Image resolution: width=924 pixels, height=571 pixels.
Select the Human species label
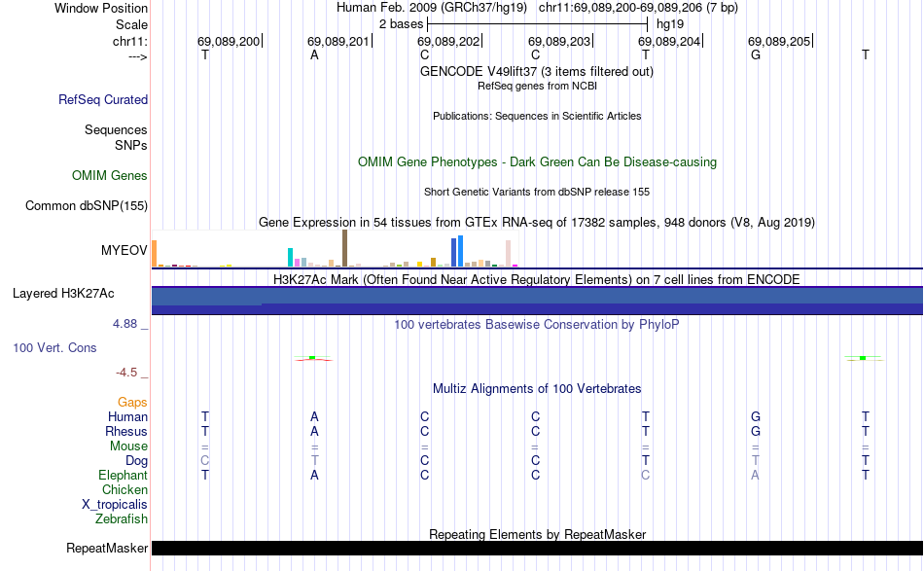(x=127, y=416)
